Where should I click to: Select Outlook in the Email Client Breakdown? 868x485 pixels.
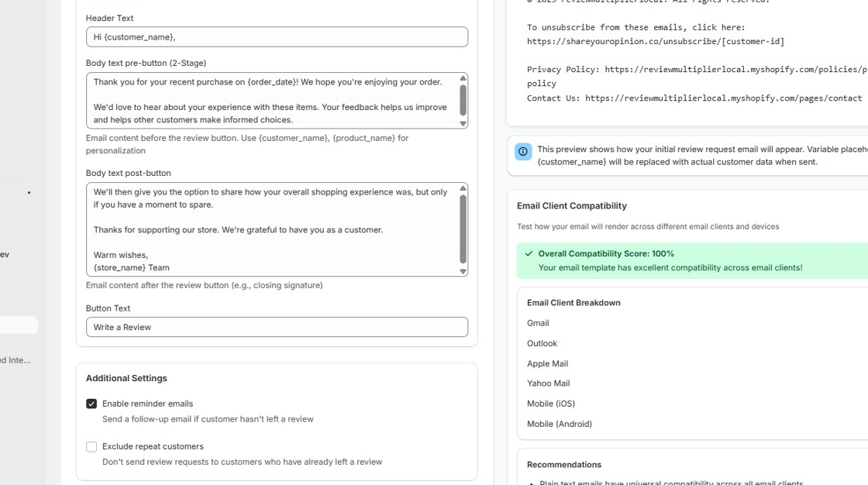(x=542, y=343)
